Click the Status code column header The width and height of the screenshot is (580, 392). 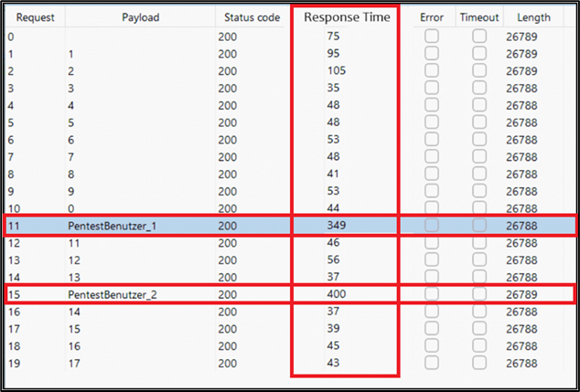(250, 17)
